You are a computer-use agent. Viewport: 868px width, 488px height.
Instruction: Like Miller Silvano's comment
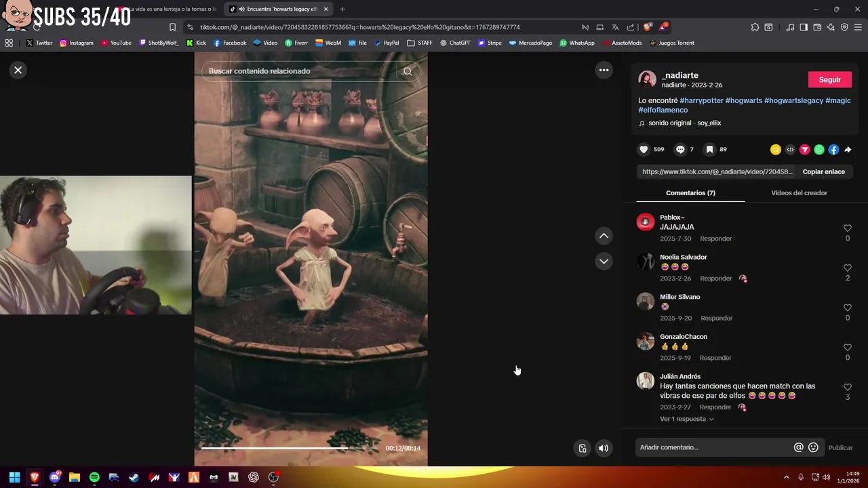click(847, 308)
